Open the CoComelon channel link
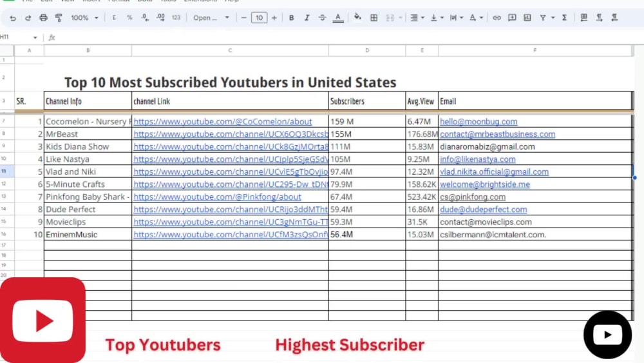 coord(223,121)
